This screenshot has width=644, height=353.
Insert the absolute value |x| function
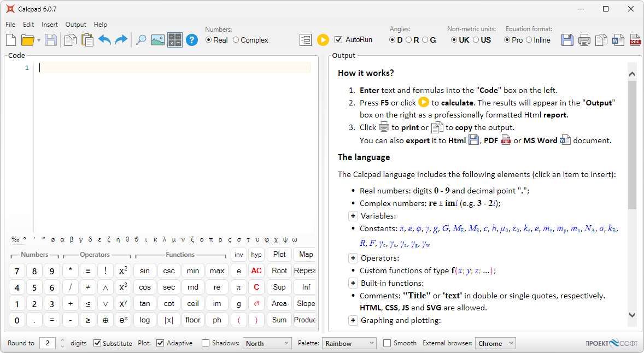click(169, 320)
